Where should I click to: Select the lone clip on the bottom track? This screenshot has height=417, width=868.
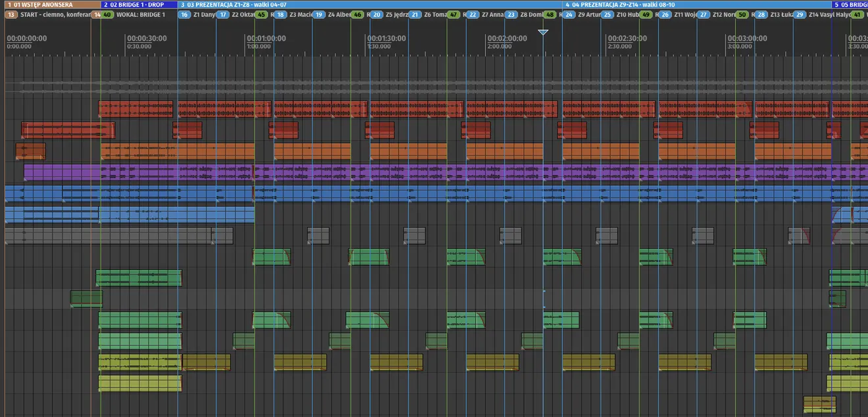(x=819, y=404)
